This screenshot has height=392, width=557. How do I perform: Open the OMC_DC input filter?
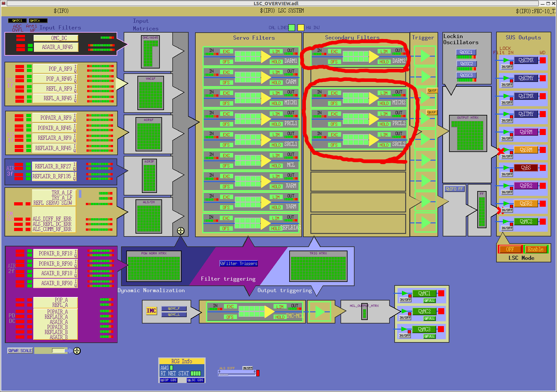tap(56, 38)
